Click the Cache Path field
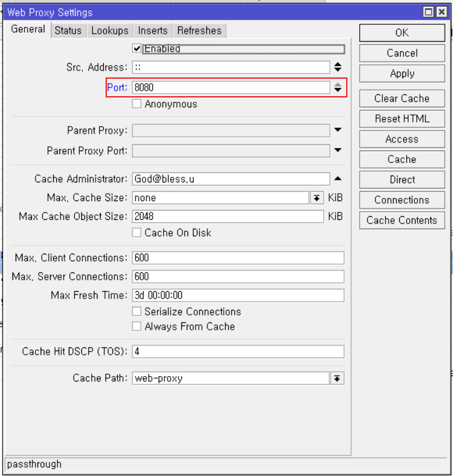This screenshot has height=476, width=453. 231,379
